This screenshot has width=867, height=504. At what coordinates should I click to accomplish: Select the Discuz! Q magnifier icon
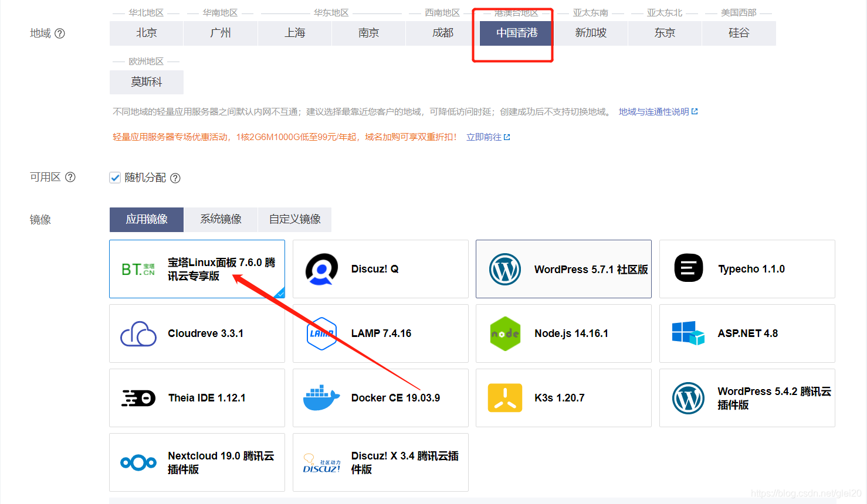(321, 269)
